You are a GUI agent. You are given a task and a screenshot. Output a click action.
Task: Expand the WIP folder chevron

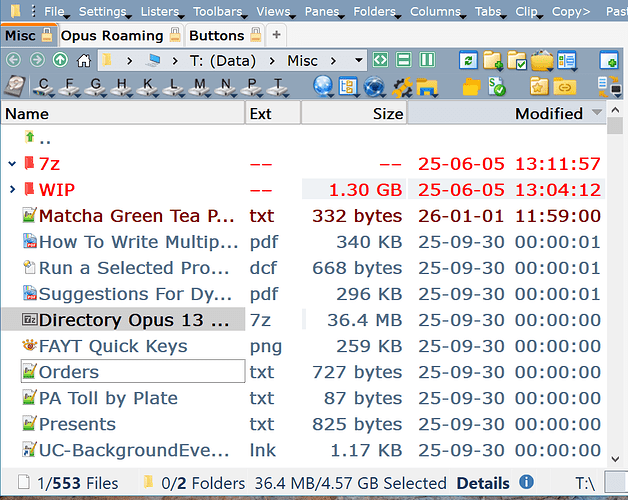[x=12, y=190]
